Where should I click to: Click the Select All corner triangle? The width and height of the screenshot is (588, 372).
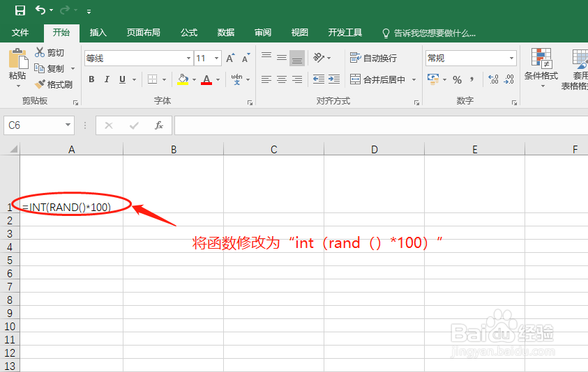point(14,150)
